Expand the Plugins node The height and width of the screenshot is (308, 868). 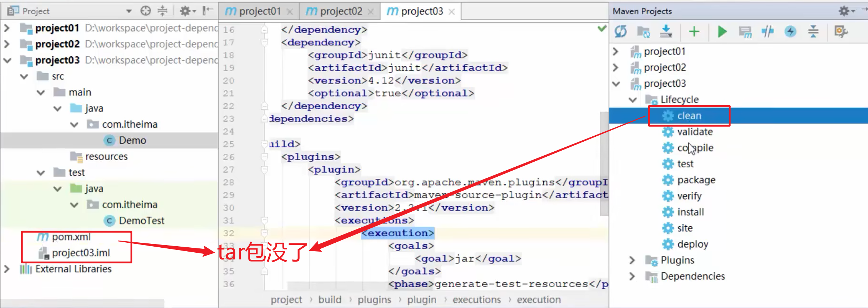pyautogui.click(x=632, y=260)
